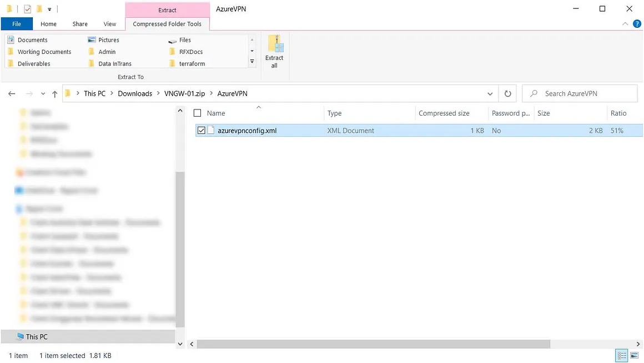
Task: Select This PC in navigation pane
Action: click(88, 337)
